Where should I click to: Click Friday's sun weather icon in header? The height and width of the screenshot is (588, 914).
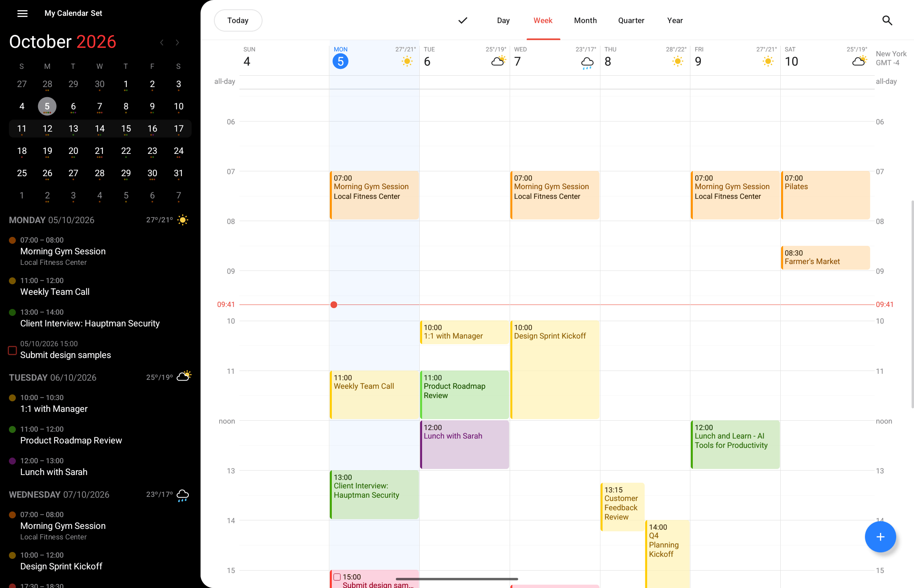(x=768, y=62)
